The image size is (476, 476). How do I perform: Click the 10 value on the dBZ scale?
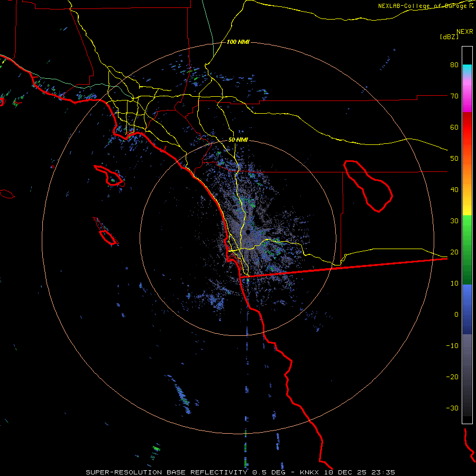click(454, 283)
